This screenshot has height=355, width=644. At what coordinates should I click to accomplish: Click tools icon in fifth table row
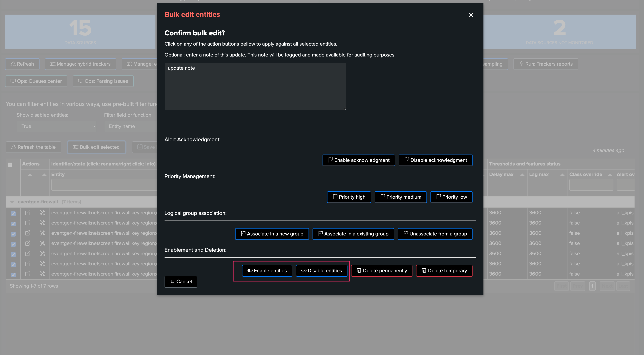point(42,253)
